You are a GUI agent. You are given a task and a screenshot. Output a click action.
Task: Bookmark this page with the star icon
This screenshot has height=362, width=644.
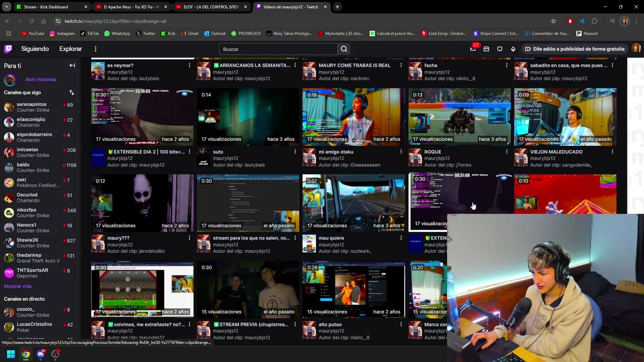(553, 21)
